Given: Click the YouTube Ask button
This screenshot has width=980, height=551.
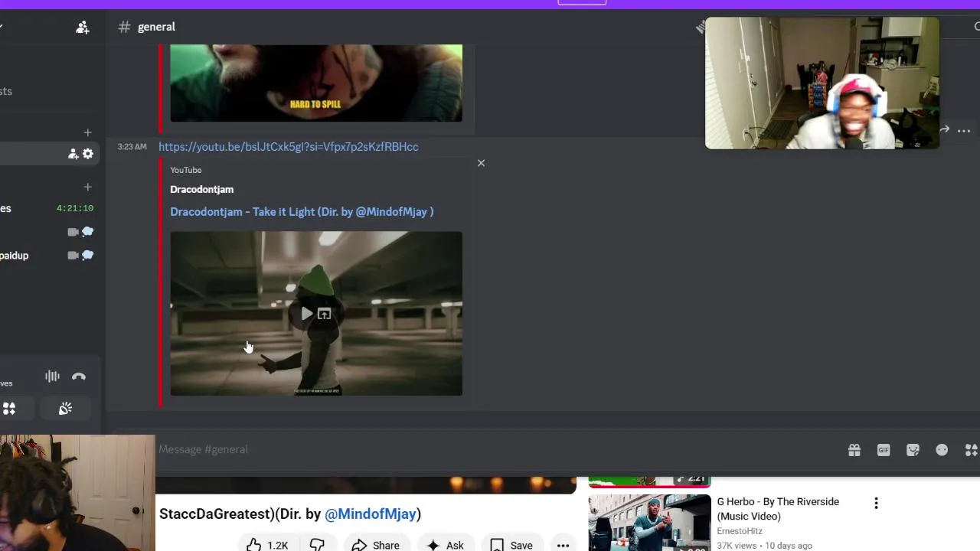Looking at the screenshot, I should click(446, 545).
